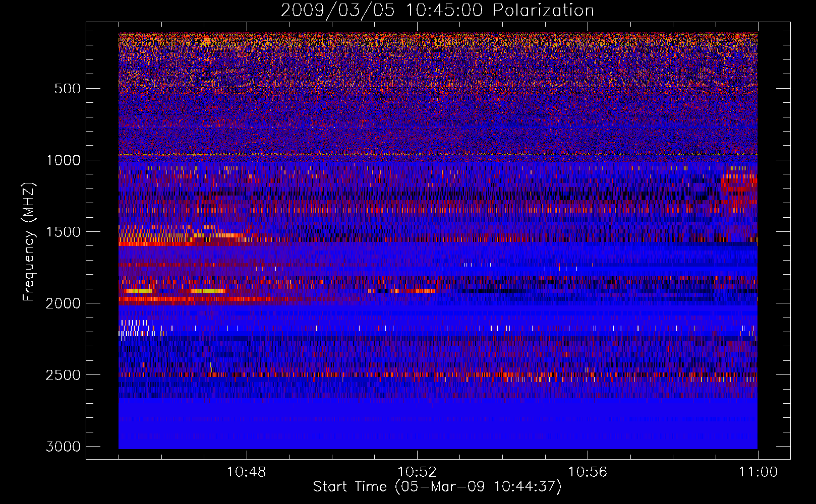Click the 500 frequency tick label
Image resolution: width=816 pixels, height=504 pixels.
pos(68,89)
